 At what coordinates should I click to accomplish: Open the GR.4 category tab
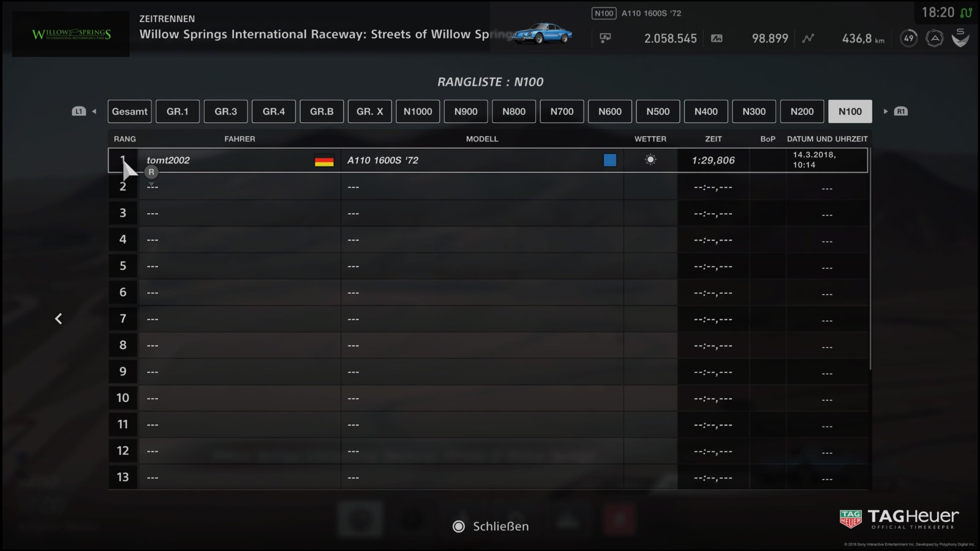coord(274,111)
